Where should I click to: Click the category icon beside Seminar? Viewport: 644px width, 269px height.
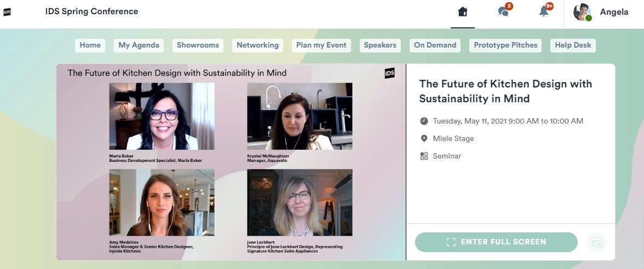[x=424, y=156]
